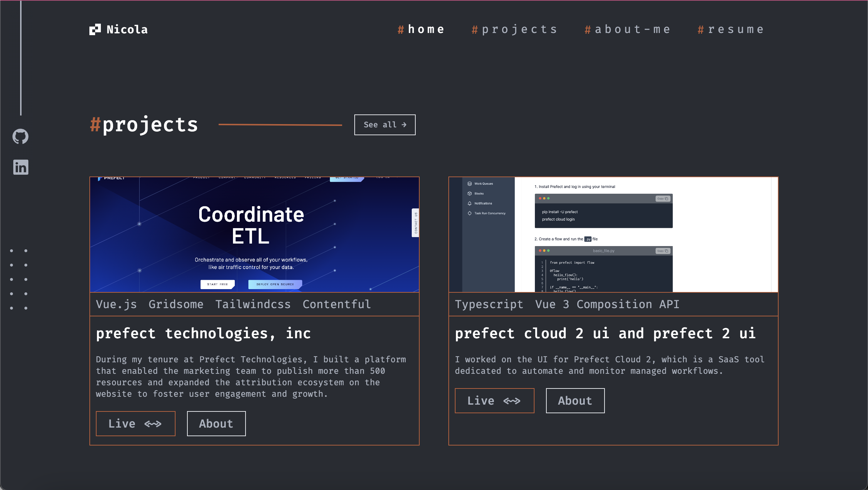Screen dimensions: 868x490
Task: Click the 'Gridsome' tech tag
Action: click(x=176, y=304)
